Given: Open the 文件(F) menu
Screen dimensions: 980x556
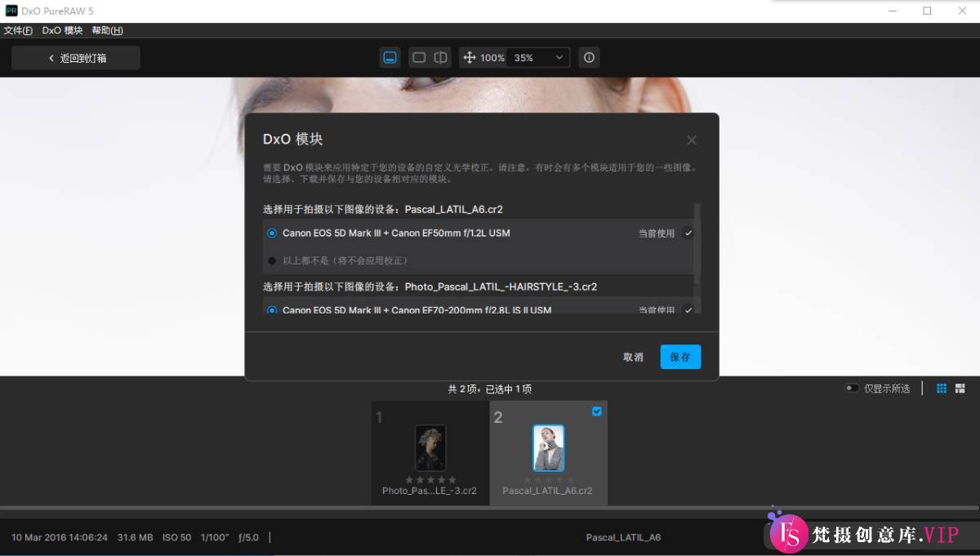Looking at the screenshot, I should 18,30.
